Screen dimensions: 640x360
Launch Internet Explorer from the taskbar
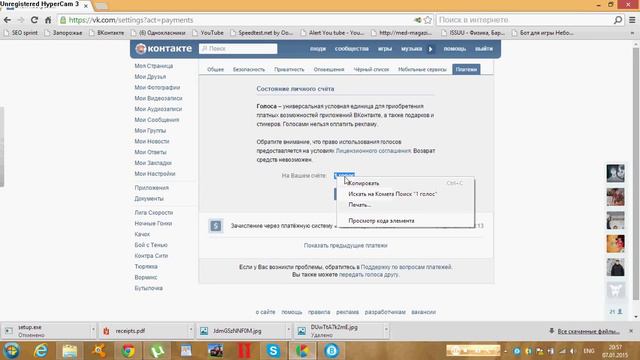pyautogui.click(x=41, y=351)
